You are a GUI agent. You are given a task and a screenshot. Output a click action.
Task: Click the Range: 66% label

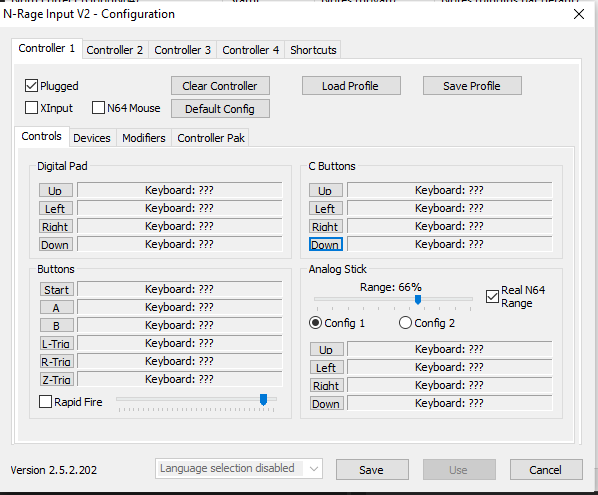[x=391, y=287]
